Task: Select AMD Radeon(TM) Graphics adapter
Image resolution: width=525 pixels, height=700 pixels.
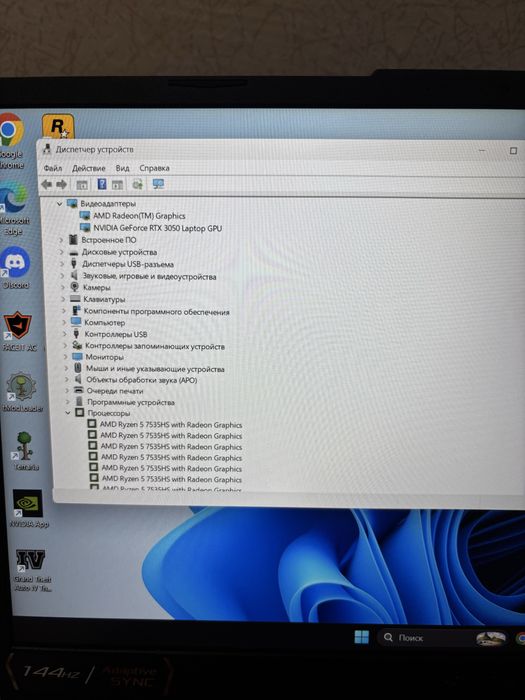Action: tap(139, 216)
